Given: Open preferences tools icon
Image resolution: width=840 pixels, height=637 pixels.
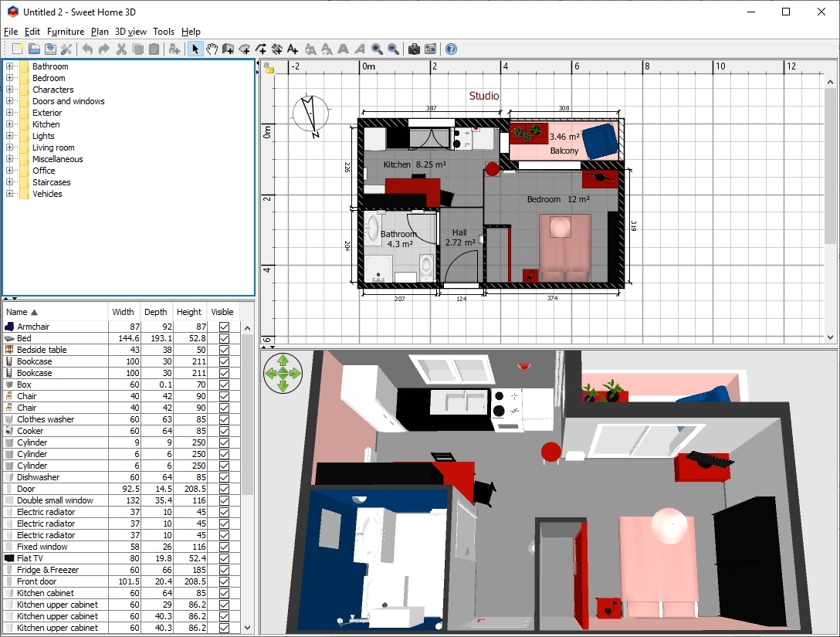Looking at the screenshot, I should pyautogui.click(x=66, y=49).
